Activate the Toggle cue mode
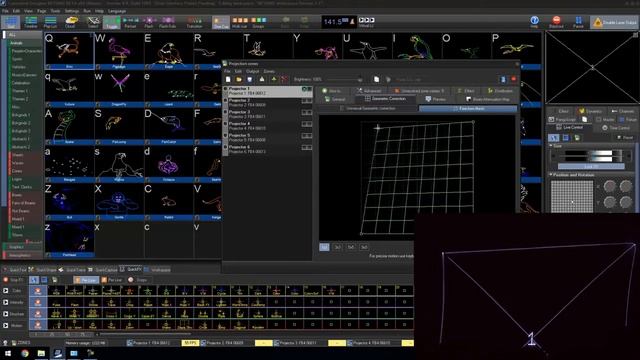Viewport: 640px width, 360px height. 111,22
